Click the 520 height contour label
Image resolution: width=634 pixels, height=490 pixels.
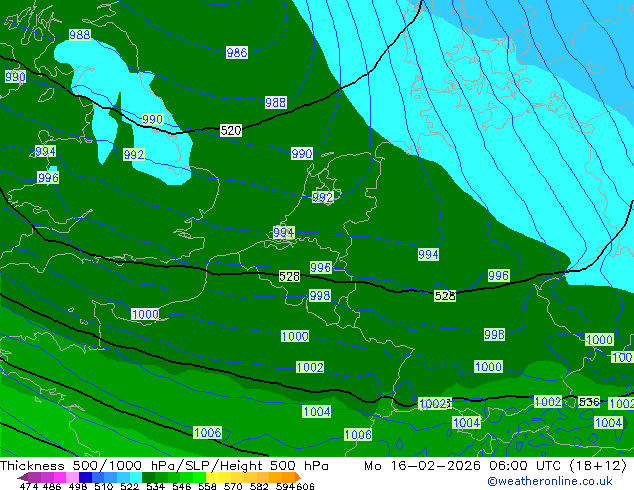[231, 131]
